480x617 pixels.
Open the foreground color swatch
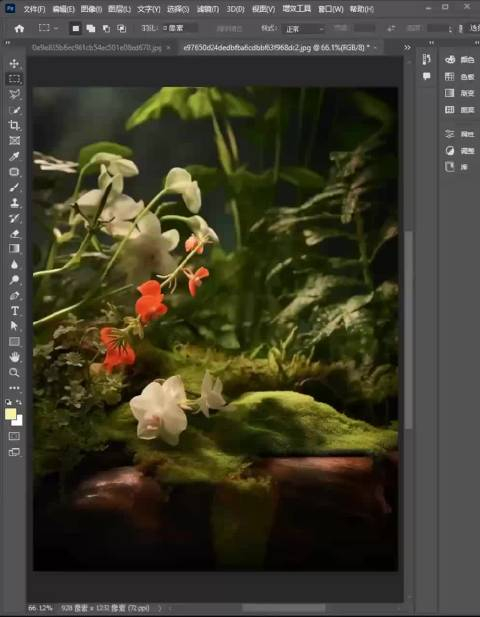pyautogui.click(x=11, y=414)
